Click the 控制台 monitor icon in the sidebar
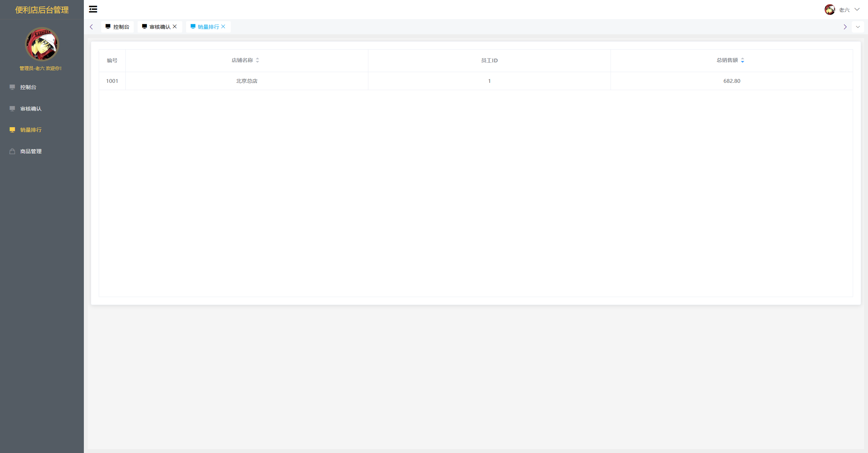This screenshot has height=453, width=868. pos(12,87)
